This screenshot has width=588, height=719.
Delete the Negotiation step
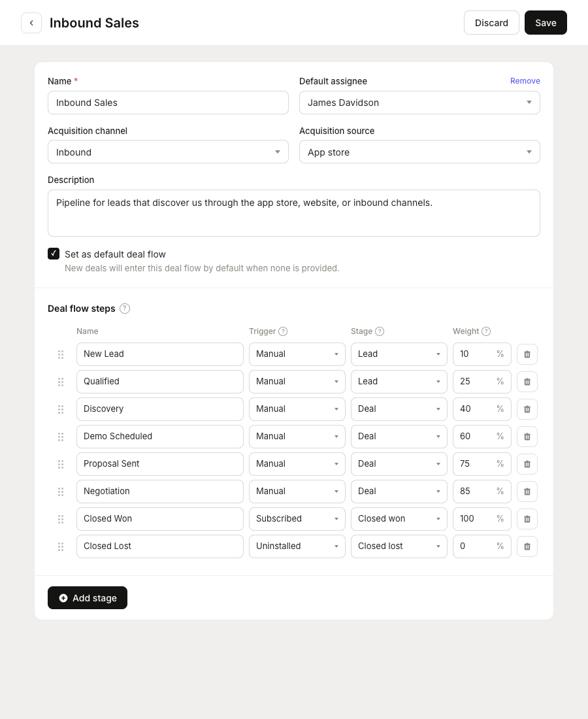point(527,491)
